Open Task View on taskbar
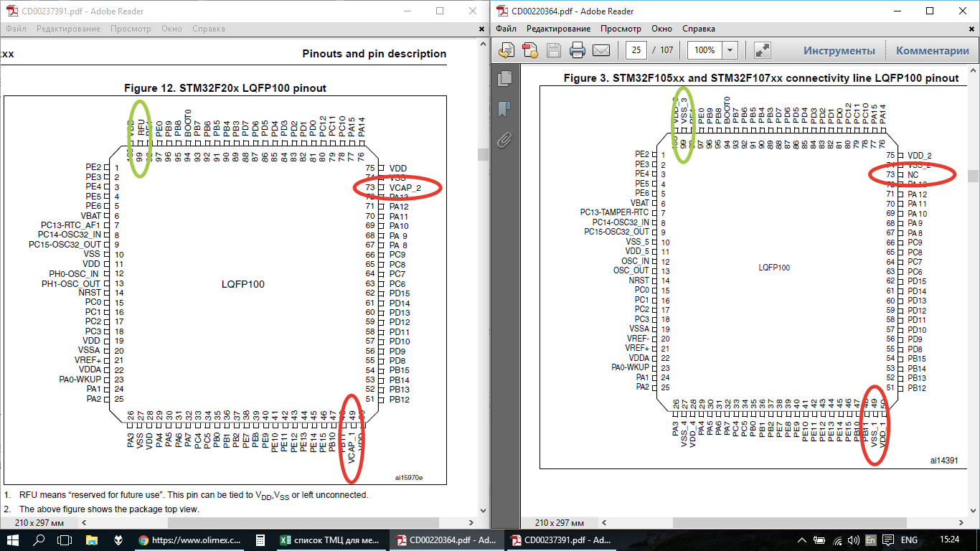The width and height of the screenshot is (980, 551). click(x=65, y=540)
